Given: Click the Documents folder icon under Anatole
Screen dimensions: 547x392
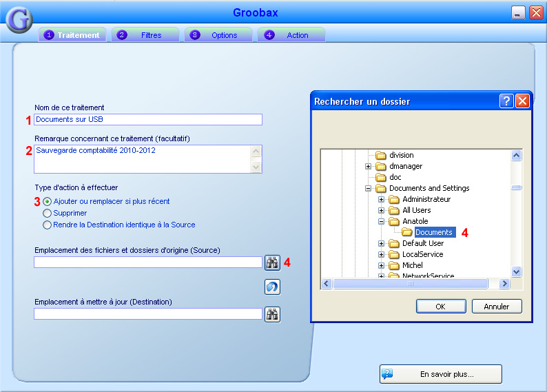Looking at the screenshot, I should [407, 233].
